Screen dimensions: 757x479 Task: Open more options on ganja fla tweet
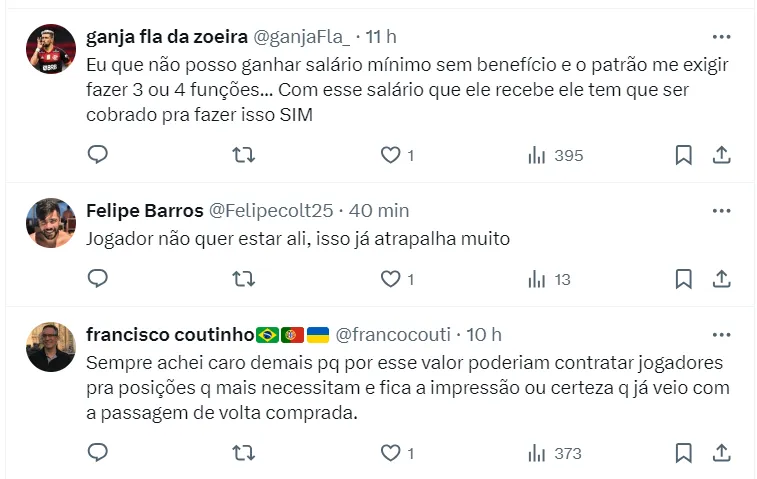(x=721, y=36)
